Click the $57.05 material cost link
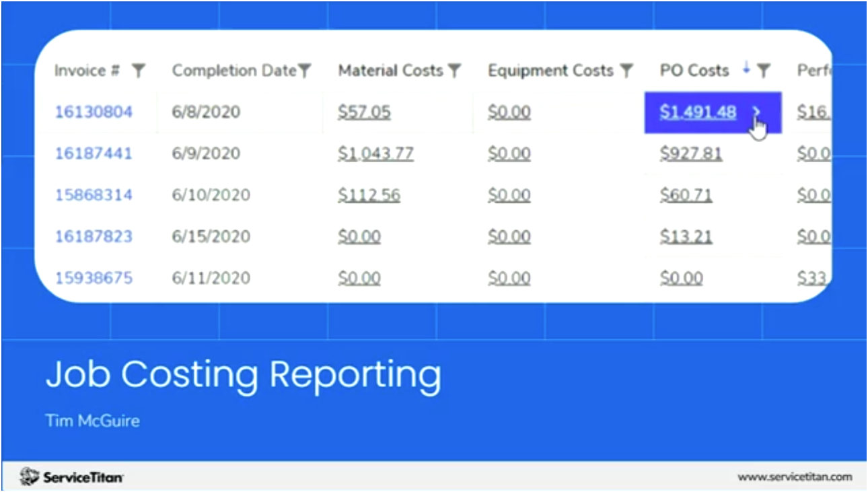Image resolution: width=868 pixels, height=492 pixels. coord(364,112)
